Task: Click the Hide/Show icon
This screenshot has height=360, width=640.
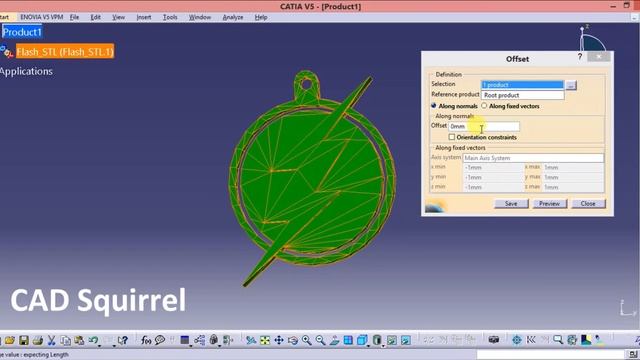Action: pyautogui.click(x=392, y=340)
